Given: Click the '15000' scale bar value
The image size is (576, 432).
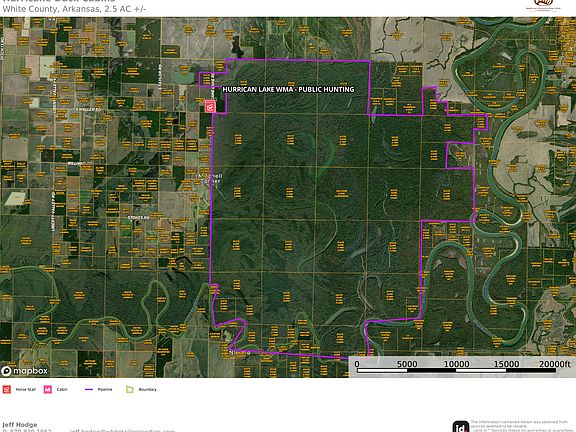Looking at the screenshot, I should 507,364.
